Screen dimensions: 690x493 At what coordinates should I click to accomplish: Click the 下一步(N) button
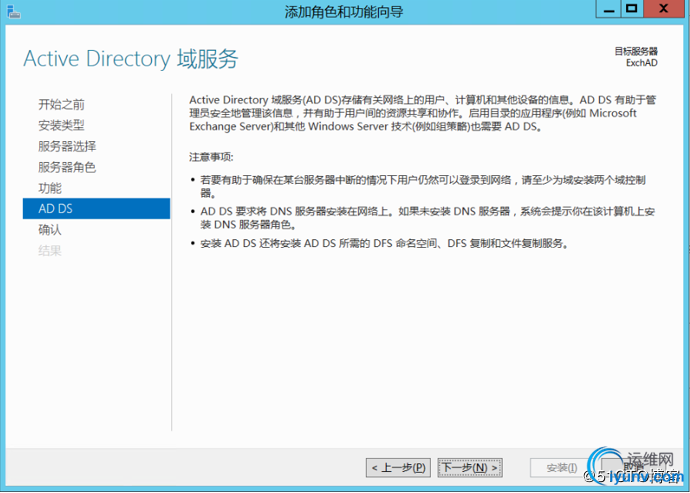click(470, 467)
